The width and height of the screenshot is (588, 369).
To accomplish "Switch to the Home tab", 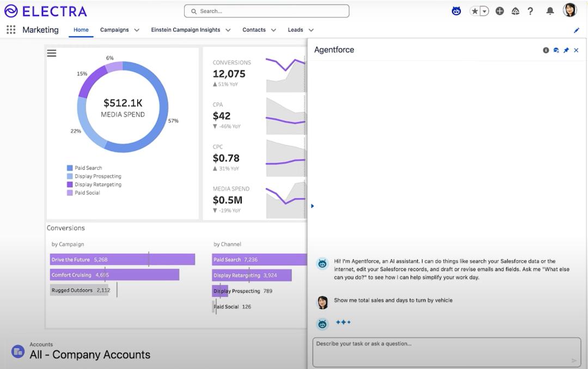I will [x=81, y=30].
